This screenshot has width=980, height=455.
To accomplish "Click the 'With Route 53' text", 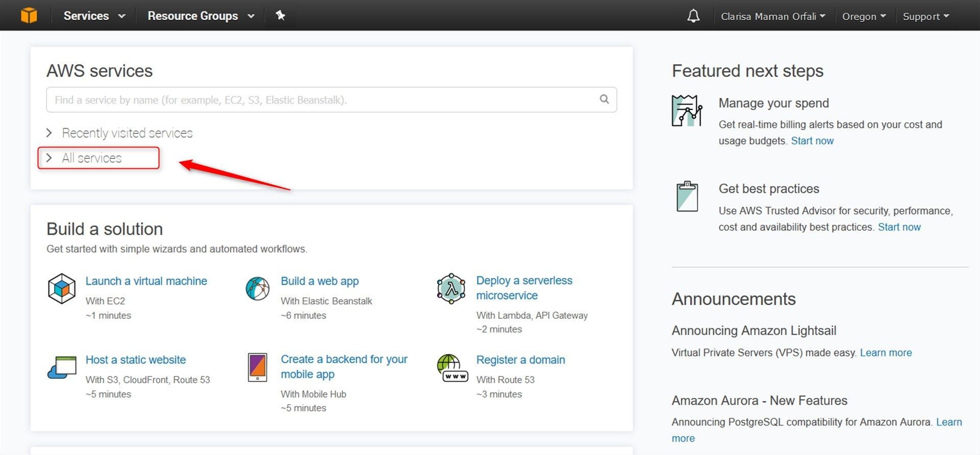I will pyautogui.click(x=505, y=380).
